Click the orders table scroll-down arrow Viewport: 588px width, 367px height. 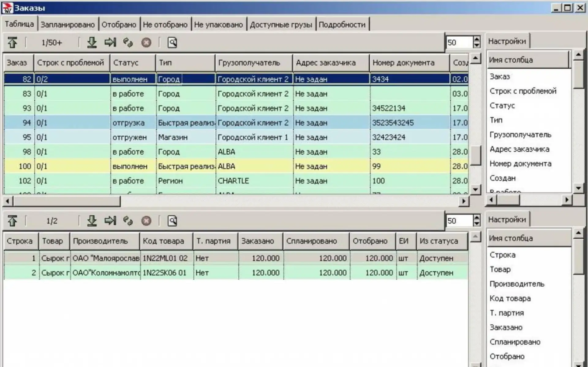click(x=475, y=189)
